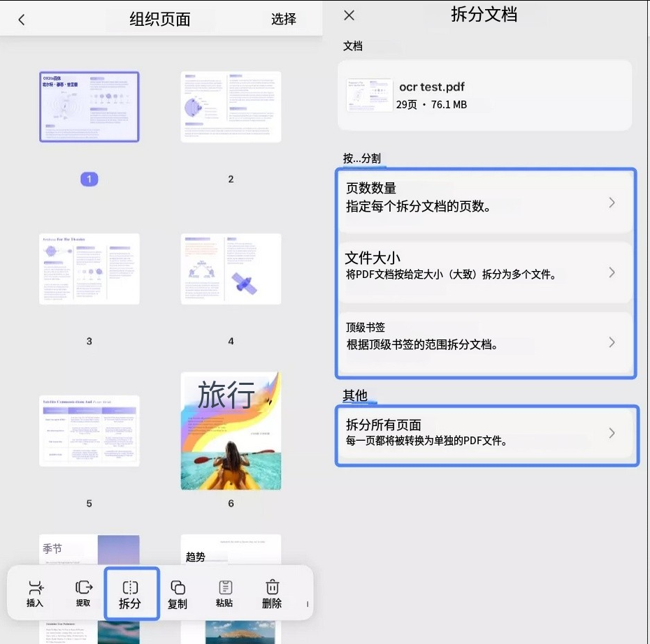
Task: Select the highlighted 拆分 (Split) tool icon
Action: click(x=131, y=594)
